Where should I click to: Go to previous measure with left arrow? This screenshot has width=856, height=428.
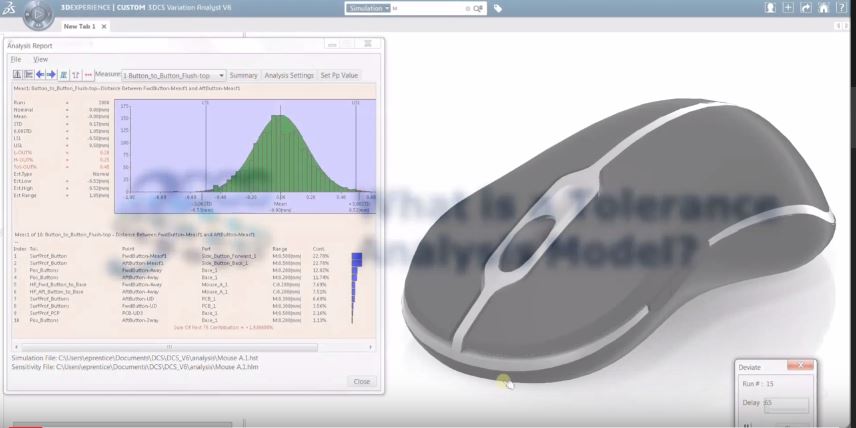click(40, 75)
